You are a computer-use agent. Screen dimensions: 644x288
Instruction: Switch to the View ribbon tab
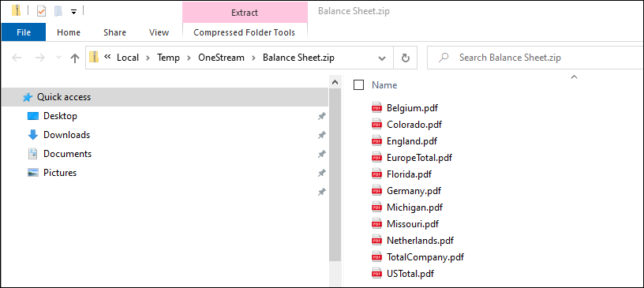coord(159,32)
